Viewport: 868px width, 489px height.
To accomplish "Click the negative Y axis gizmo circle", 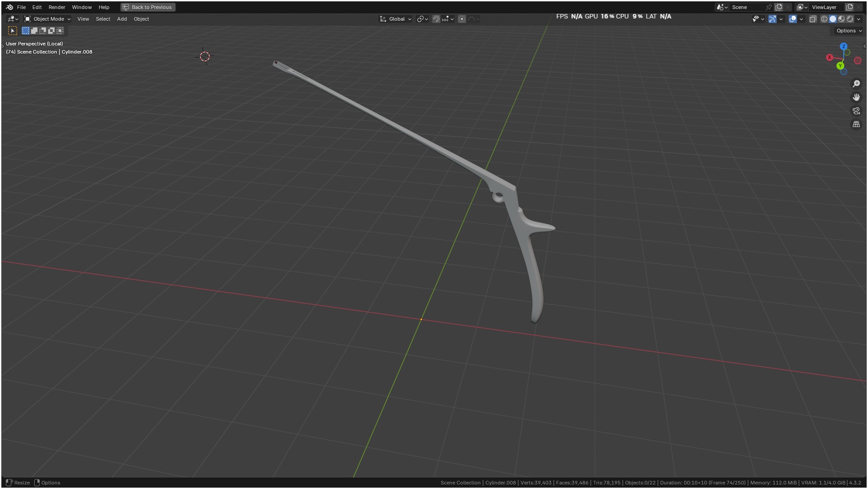I will tap(847, 53).
